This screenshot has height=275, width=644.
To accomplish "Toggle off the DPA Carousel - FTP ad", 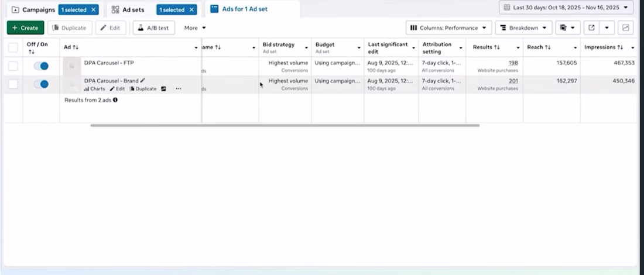I will [x=41, y=66].
